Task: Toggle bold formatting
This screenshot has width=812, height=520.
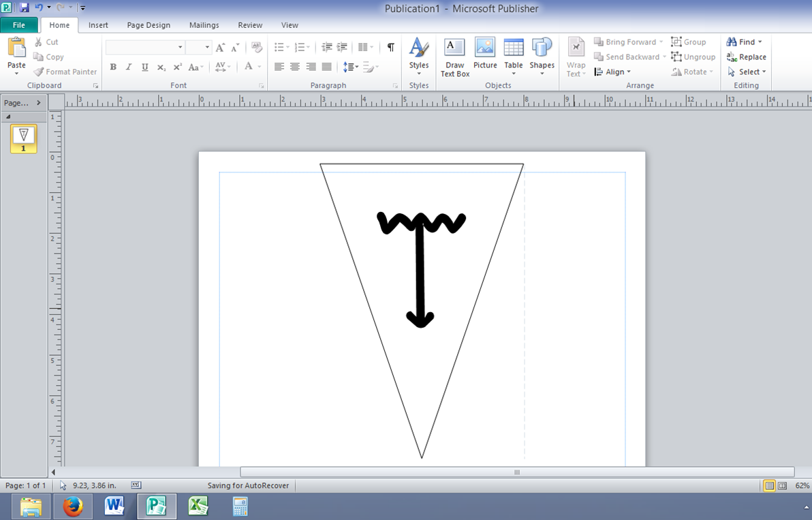Action: point(113,67)
